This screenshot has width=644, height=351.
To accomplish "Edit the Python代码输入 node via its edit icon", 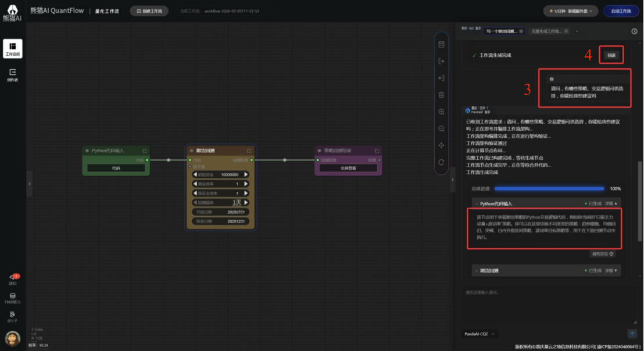I will 145,151.
